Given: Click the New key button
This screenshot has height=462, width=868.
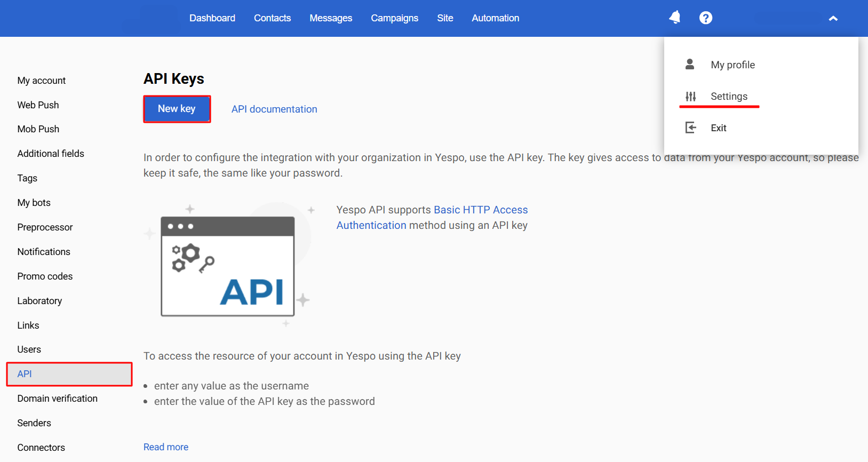Looking at the screenshot, I should click(177, 109).
